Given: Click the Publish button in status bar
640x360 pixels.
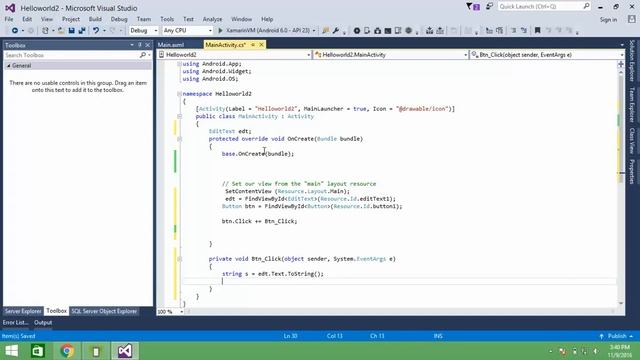Looking at the screenshot, I should coord(617,336).
